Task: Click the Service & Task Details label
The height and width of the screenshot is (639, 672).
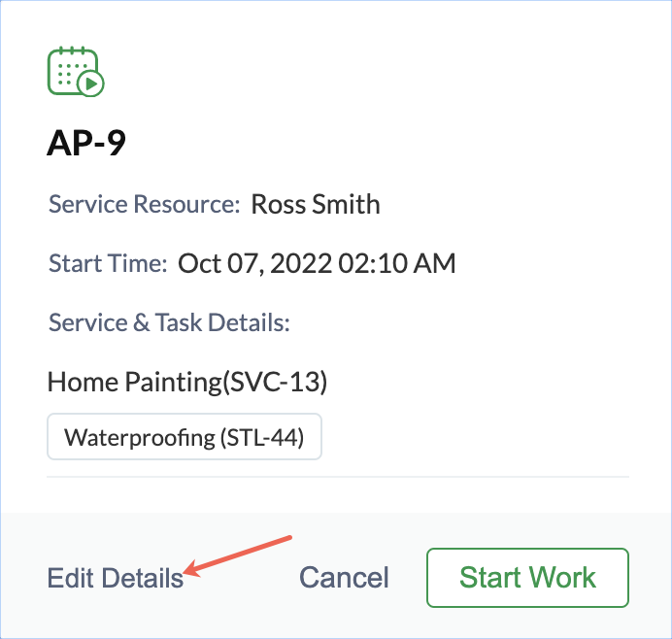Action: point(169,322)
